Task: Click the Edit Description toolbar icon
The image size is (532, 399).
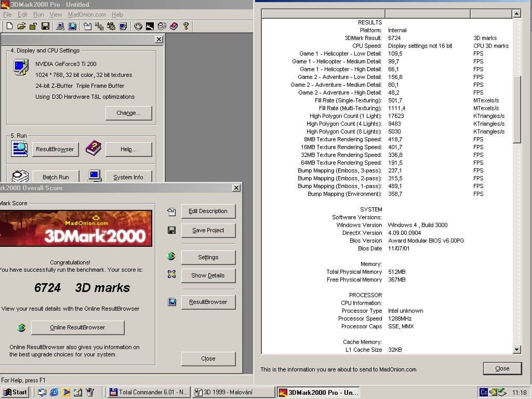Action: (x=87, y=26)
